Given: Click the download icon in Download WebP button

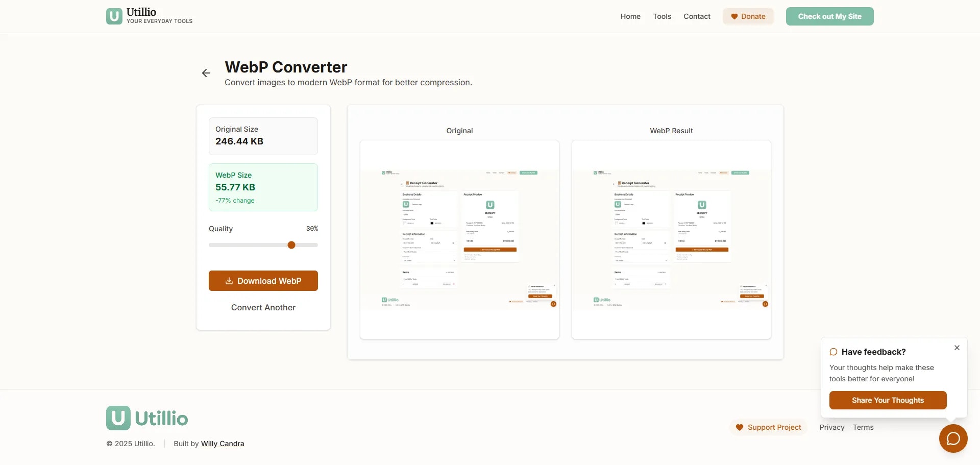Looking at the screenshot, I should [x=230, y=281].
